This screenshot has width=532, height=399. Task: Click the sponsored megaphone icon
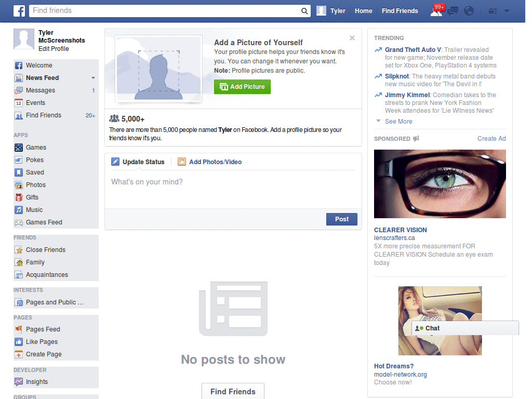click(416, 138)
